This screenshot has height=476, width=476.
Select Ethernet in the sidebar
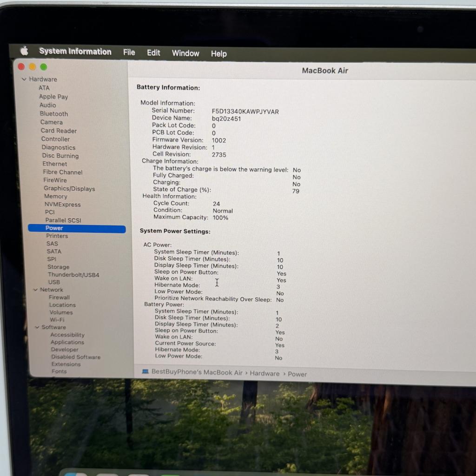click(x=55, y=164)
